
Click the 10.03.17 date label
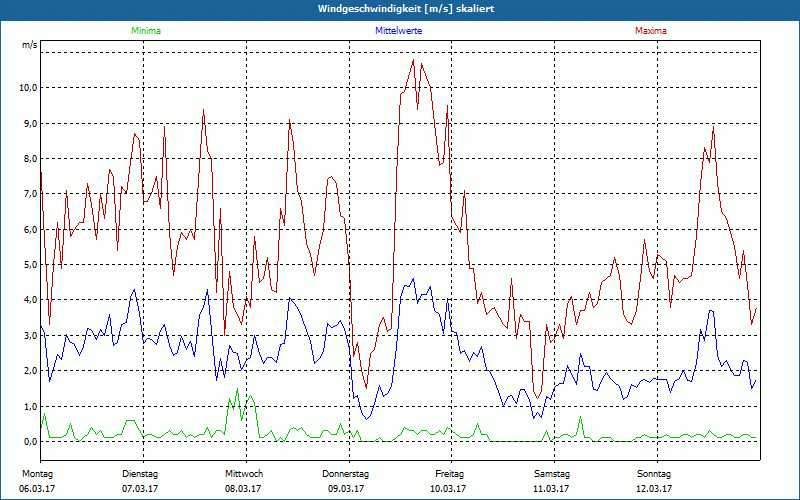coord(448,489)
